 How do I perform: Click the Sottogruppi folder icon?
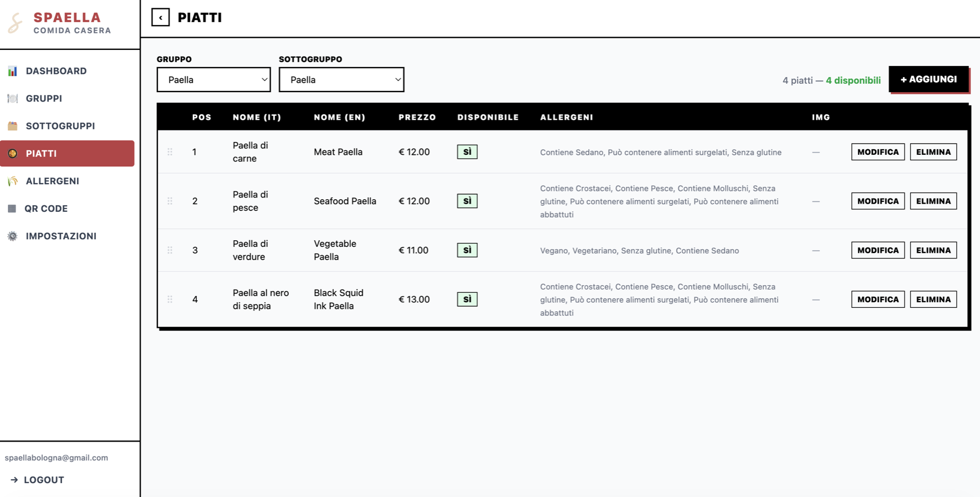[x=12, y=126]
